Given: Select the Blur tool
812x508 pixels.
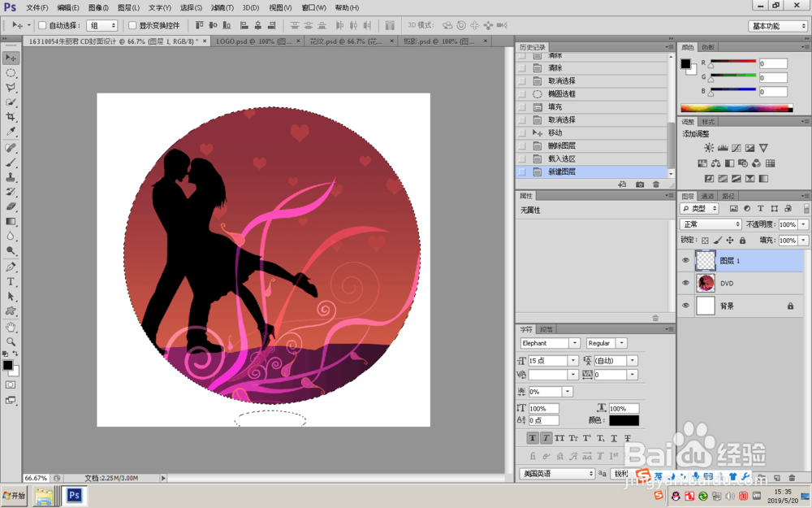Looking at the screenshot, I should point(11,236).
